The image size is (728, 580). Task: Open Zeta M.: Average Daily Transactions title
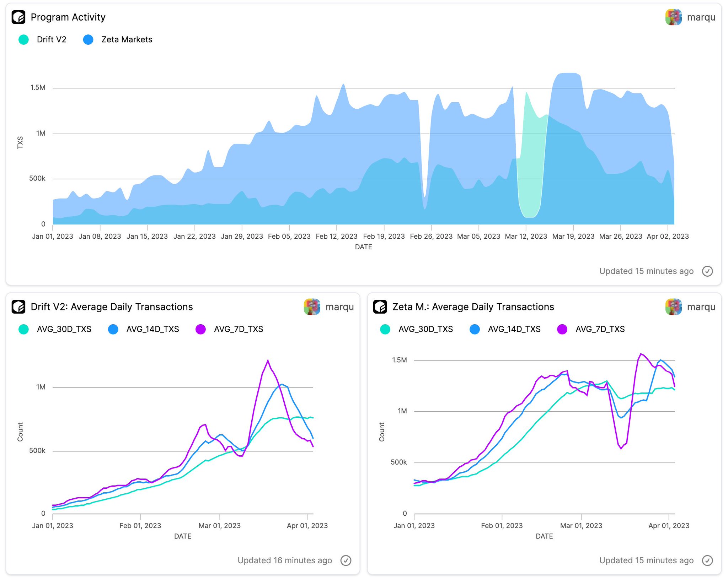tap(473, 307)
